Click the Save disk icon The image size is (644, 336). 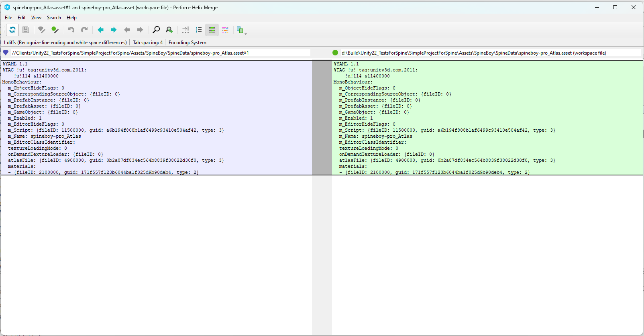click(x=25, y=30)
